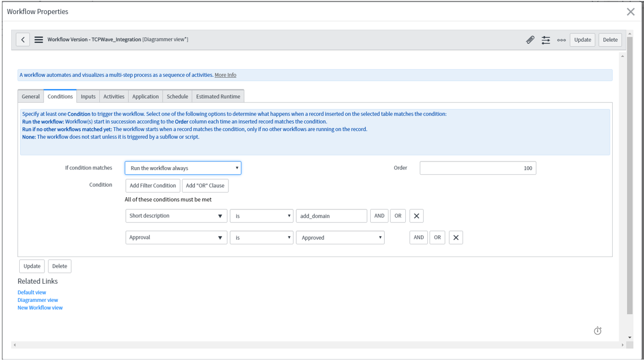The width and height of the screenshot is (644, 360).
Task: Click the Update button below the conditions
Action: point(31,266)
